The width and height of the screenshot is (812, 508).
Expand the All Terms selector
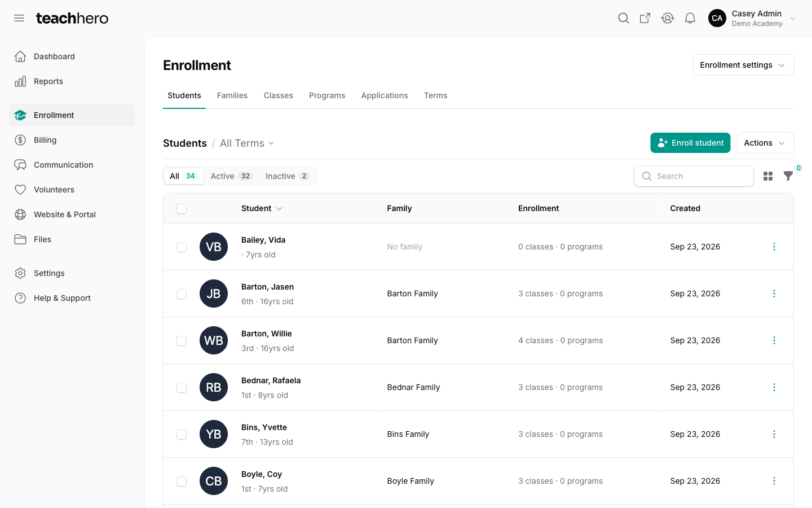click(247, 143)
